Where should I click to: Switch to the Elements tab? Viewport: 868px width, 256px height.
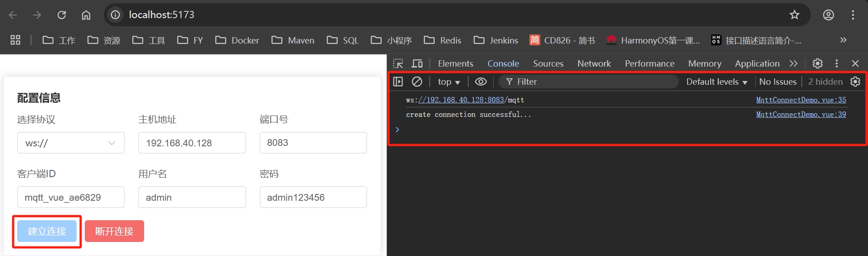456,63
